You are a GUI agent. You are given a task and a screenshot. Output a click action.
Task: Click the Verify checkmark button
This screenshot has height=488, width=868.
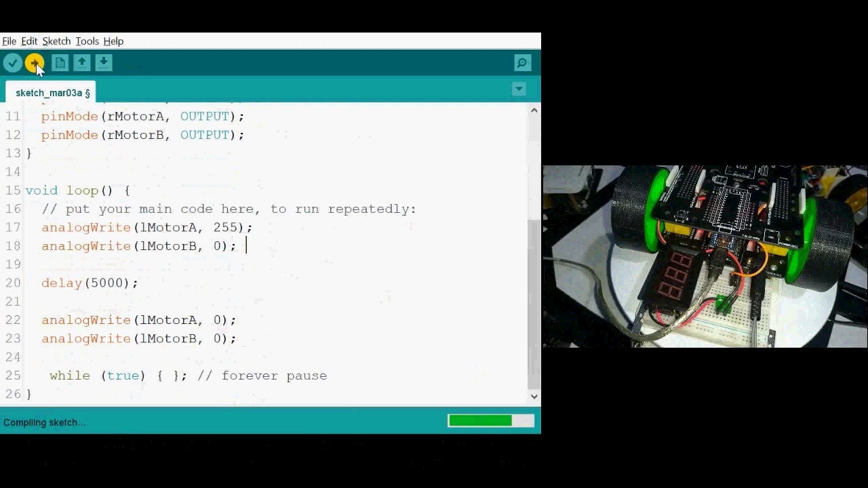pos(12,63)
